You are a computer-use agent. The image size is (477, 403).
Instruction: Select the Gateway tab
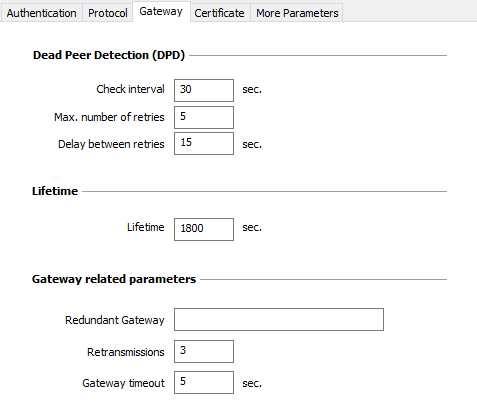(x=161, y=12)
